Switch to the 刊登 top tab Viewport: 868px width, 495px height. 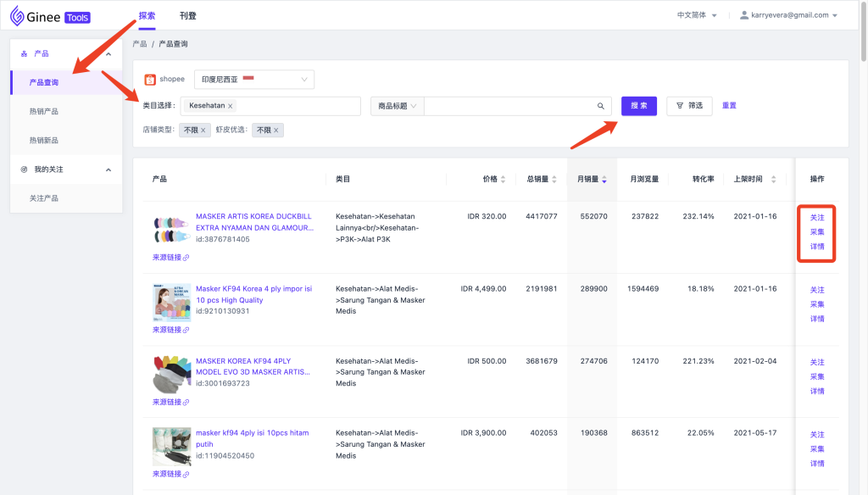pyautogui.click(x=188, y=15)
